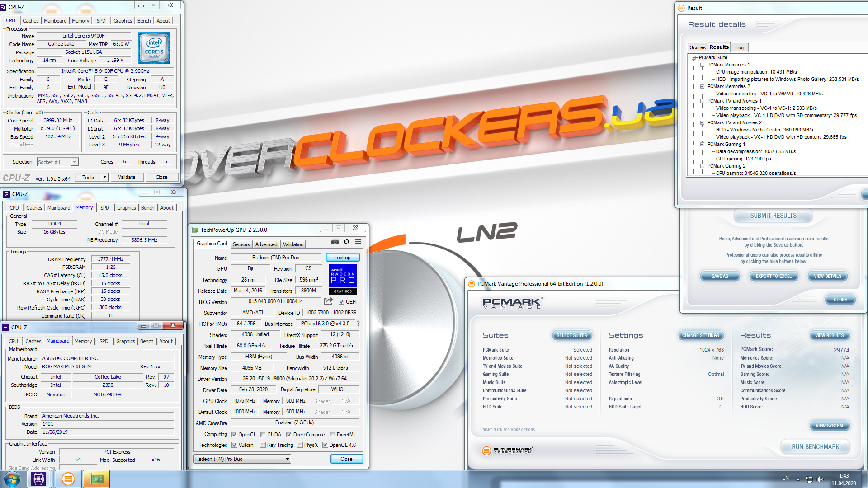Click the PCMark Vantage window title icon
Viewport: 868px width, 488px height.
click(x=472, y=284)
